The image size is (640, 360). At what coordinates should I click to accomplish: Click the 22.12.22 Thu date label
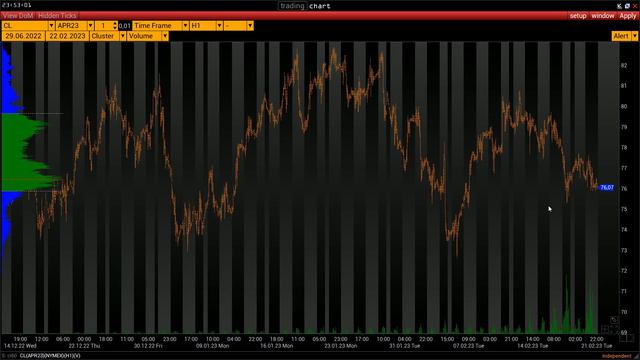pos(84,346)
